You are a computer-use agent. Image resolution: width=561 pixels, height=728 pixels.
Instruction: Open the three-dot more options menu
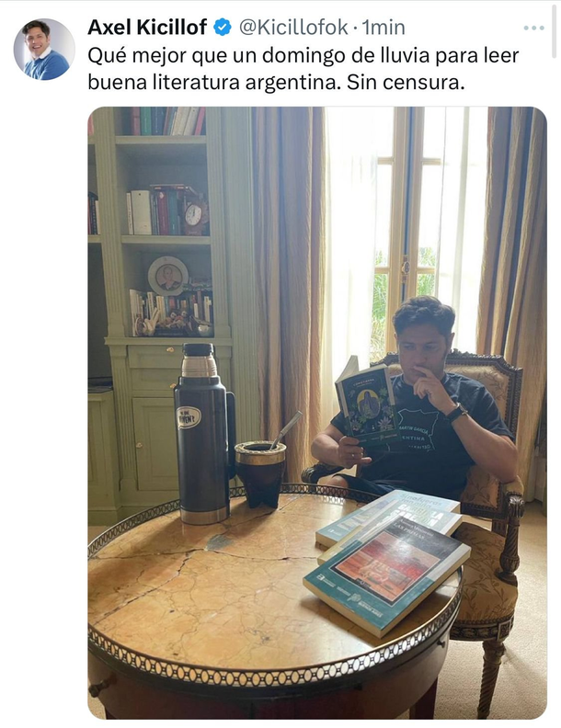pyautogui.click(x=533, y=28)
